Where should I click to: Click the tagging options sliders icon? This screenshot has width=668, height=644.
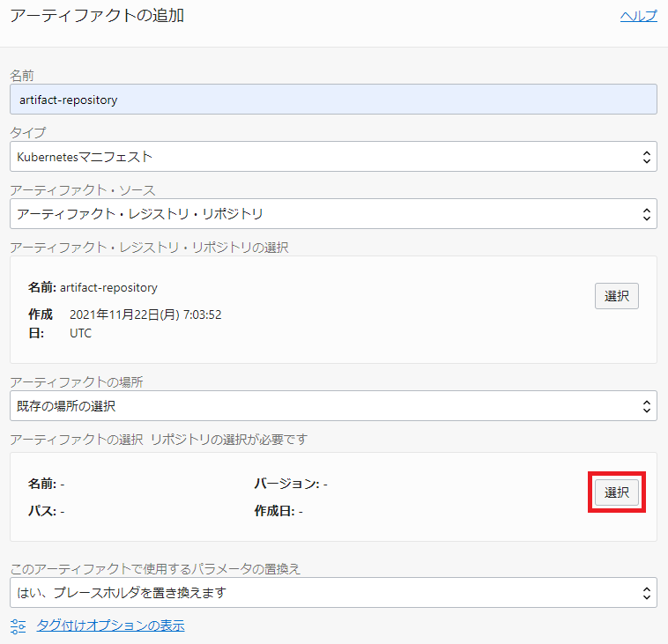click(x=19, y=626)
